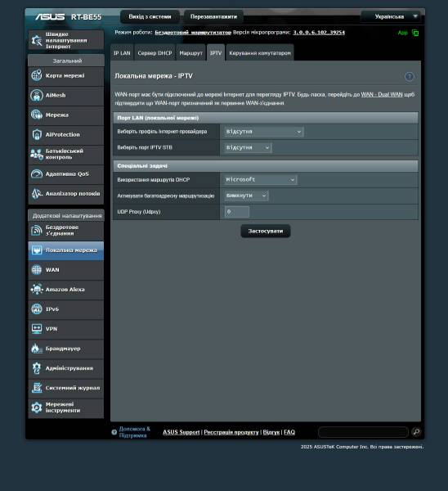Click the Network Tools icon
The width and height of the screenshot is (448, 491).
pos(37,408)
